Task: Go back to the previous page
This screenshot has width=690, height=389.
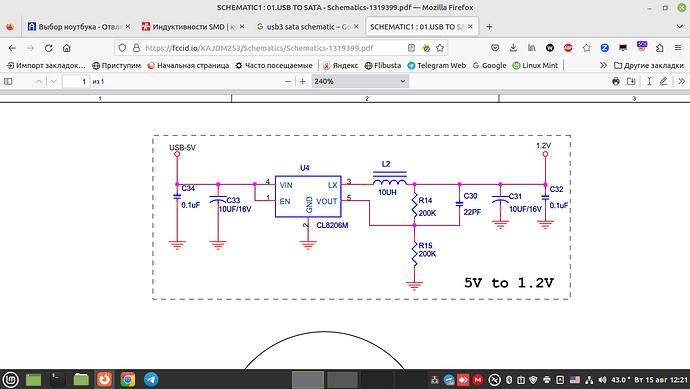Action: (12, 48)
